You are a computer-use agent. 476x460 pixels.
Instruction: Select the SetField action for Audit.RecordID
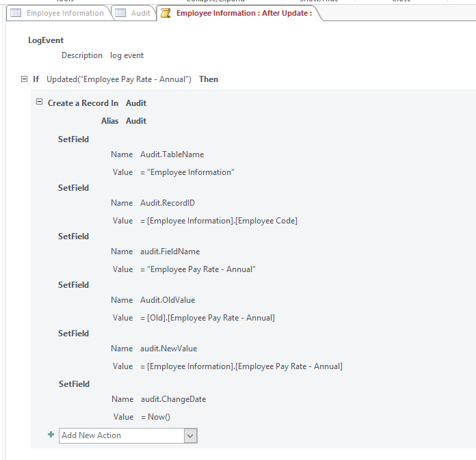[x=73, y=188]
